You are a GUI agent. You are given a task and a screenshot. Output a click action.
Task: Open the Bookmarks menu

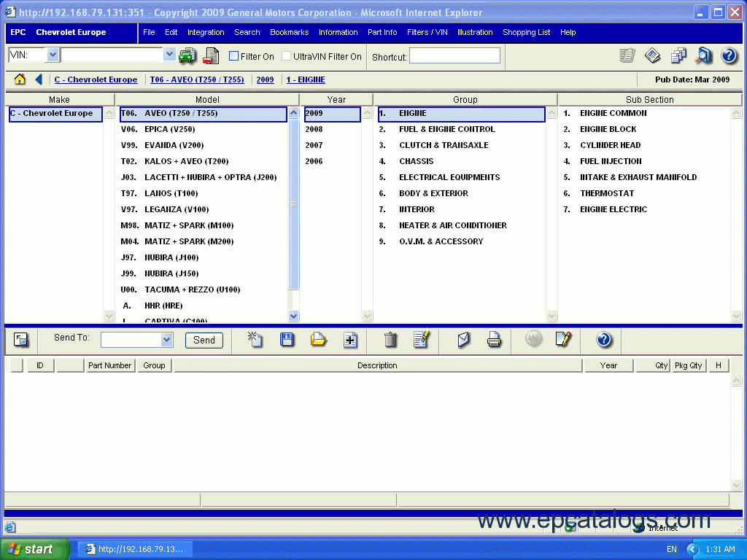pyautogui.click(x=289, y=32)
